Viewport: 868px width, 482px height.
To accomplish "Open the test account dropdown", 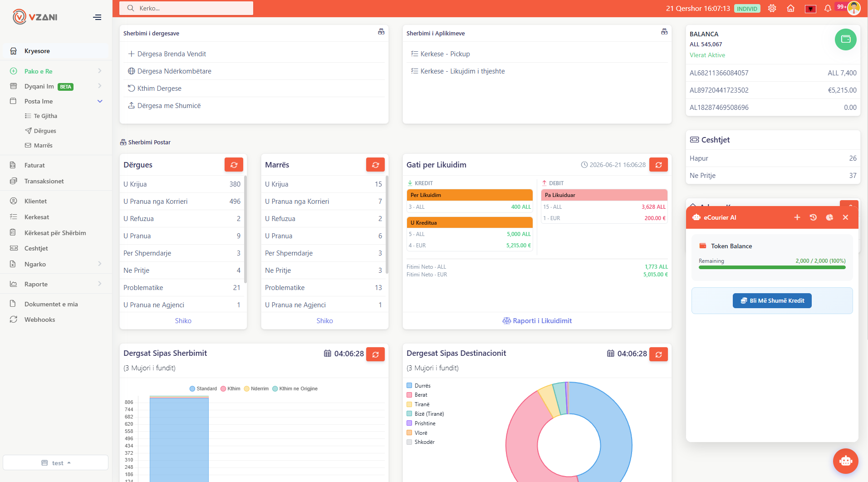I will point(56,462).
